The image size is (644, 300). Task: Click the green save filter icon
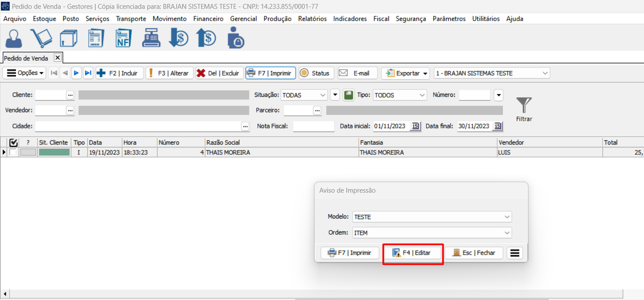pyautogui.click(x=348, y=95)
